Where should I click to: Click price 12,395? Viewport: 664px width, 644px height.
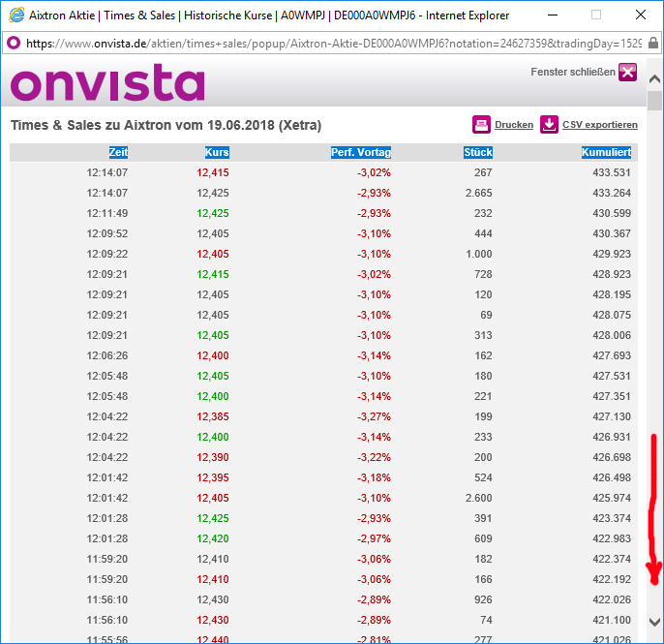coord(213,477)
